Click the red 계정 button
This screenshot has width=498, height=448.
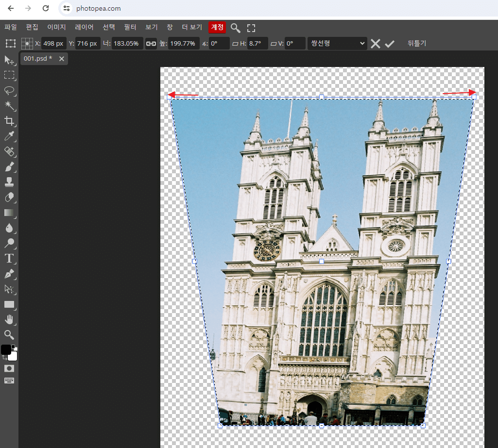(x=217, y=27)
